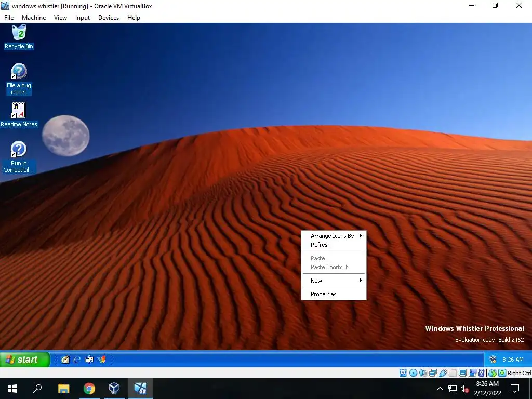Select the Run in Compatibility shortcut
The image size is (532, 399).
coord(19,157)
